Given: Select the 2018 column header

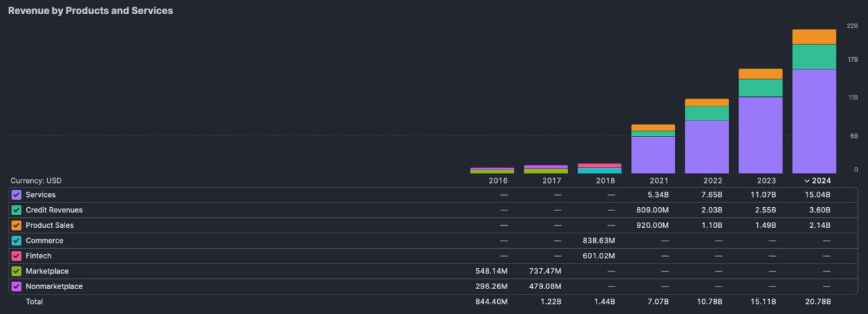Looking at the screenshot, I should [x=605, y=181].
